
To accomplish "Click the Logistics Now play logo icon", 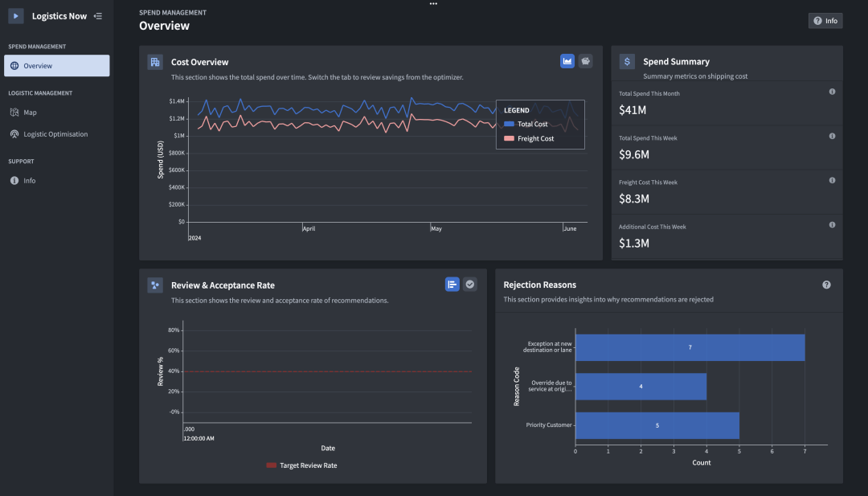I will (x=16, y=16).
